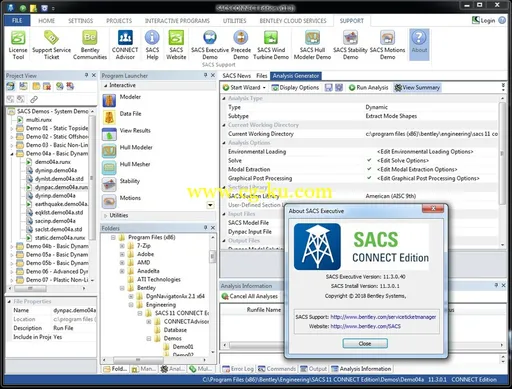Launch SACS Wind Turbine Demo

pos(271,45)
